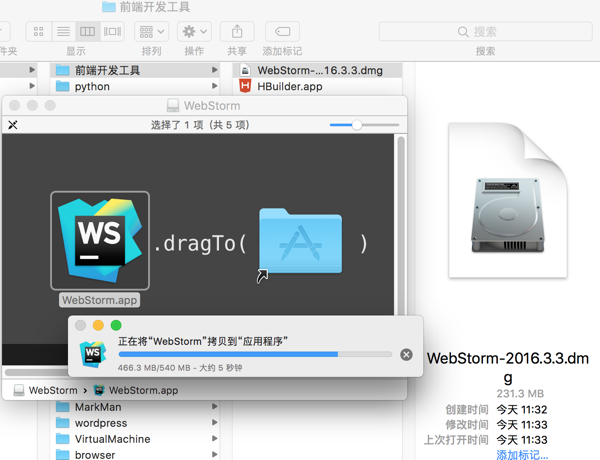Select the wordpress folder row
Viewport: 600px width, 460px height.
coord(135,423)
